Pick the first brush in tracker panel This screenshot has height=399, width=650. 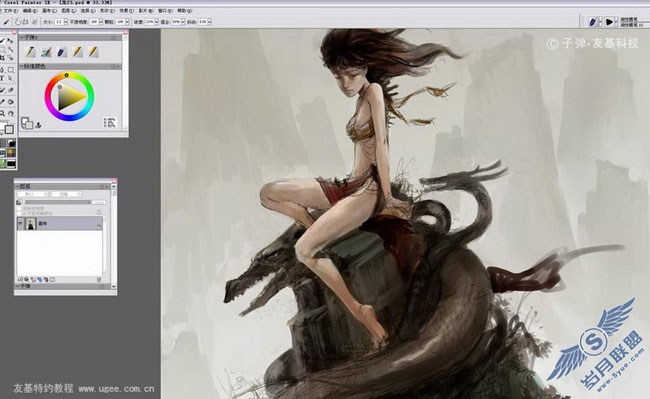(31, 52)
